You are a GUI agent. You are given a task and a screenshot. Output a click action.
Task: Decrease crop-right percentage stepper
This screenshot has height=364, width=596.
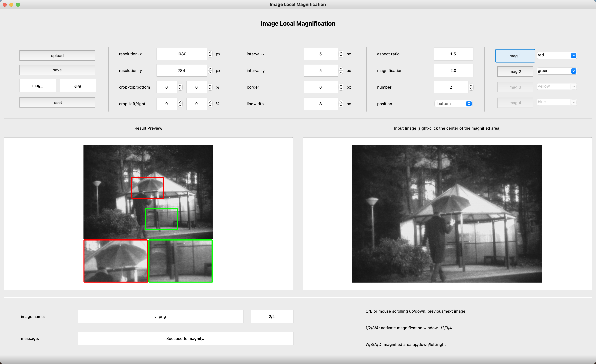(210, 106)
